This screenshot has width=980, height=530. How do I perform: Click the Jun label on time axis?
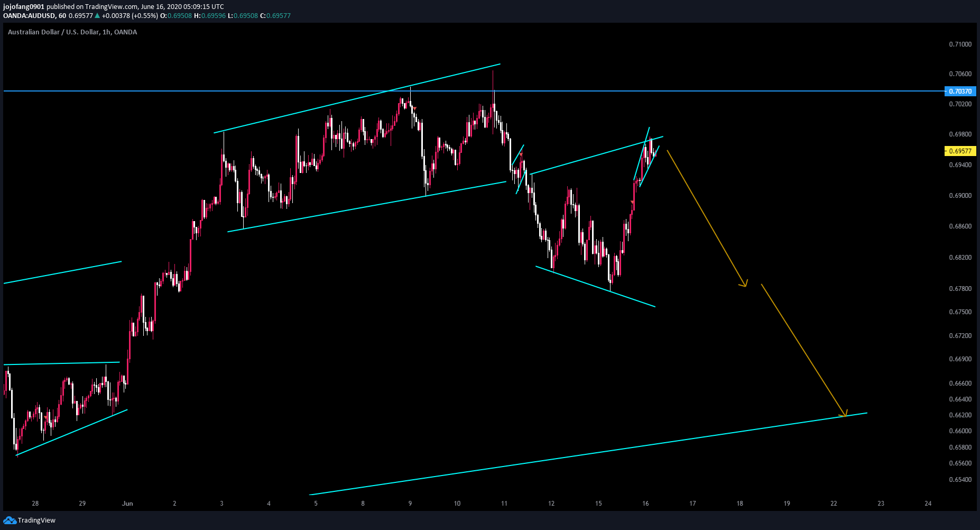click(x=127, y=504)
